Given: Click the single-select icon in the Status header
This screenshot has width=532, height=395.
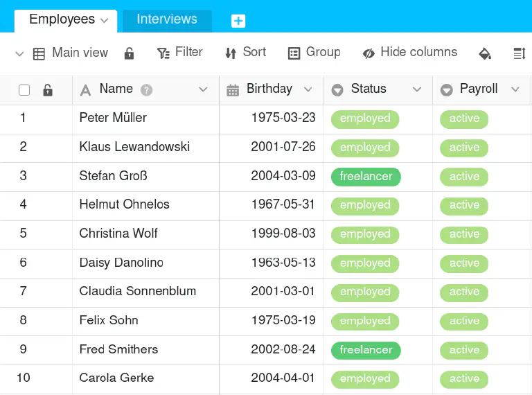Looking at the screenshot, I should pyautogui.click(x=337, y=89).
